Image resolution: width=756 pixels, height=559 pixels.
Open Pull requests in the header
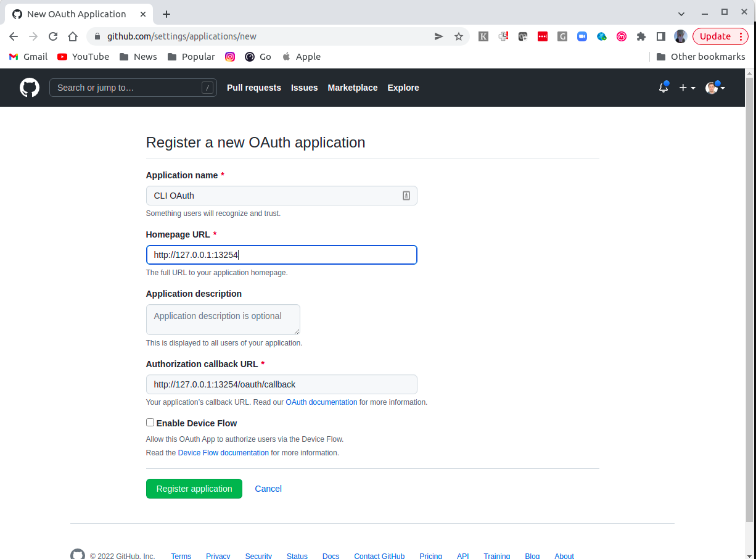click(254, 88)
